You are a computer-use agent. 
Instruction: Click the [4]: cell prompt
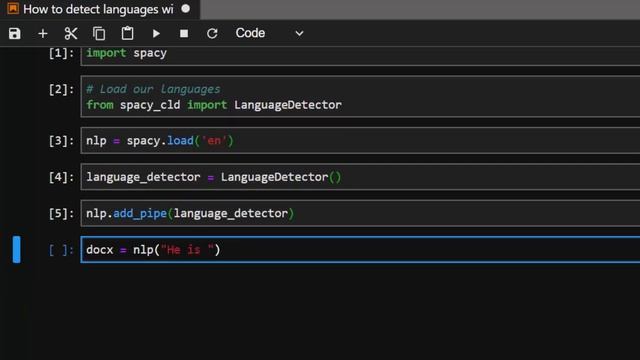pyautogui.click(x=61, y=177)
